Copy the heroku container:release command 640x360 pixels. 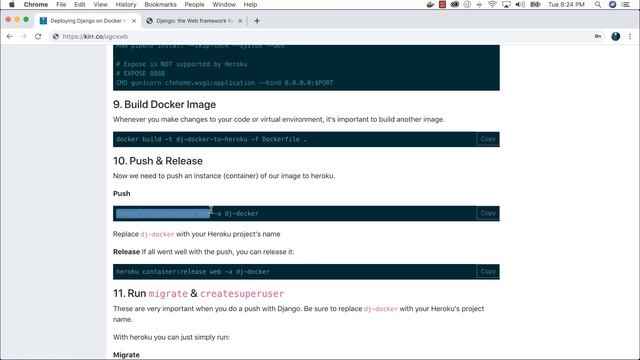488,271
